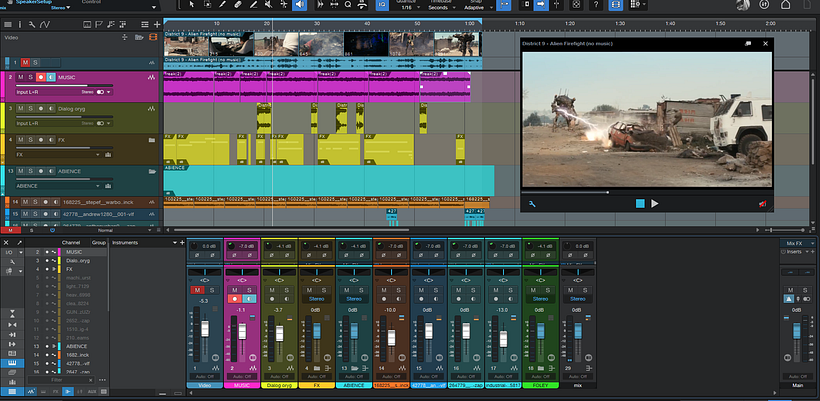Toggle the FX channel filter tab
This screenshot has width=820, height=401.
coord(56,391)
